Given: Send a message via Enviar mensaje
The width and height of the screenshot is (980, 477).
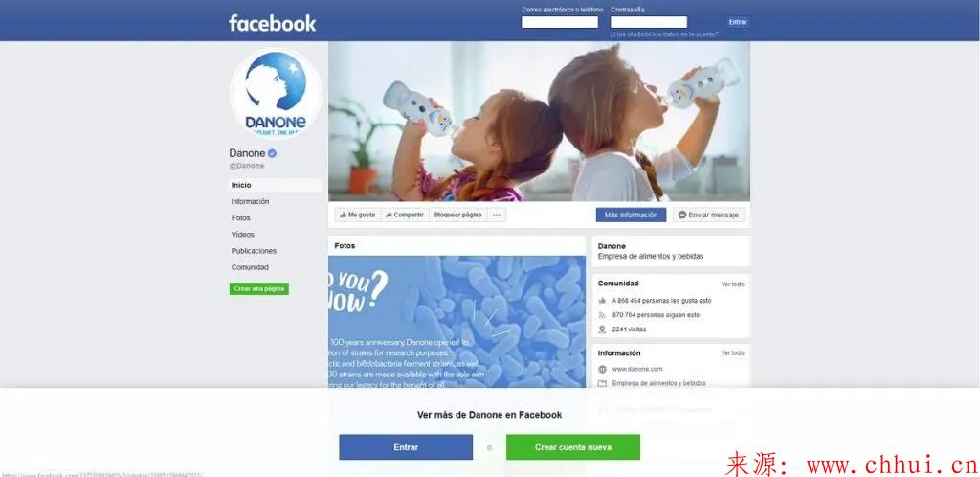Looking at the screenshot, I should (x=708, y=216).
